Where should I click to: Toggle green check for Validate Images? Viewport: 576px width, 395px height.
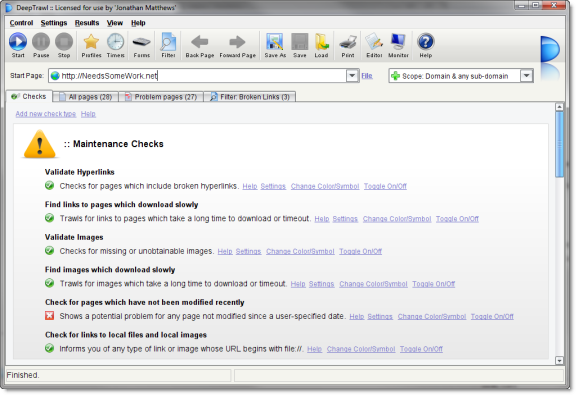[x=50, y=251]
